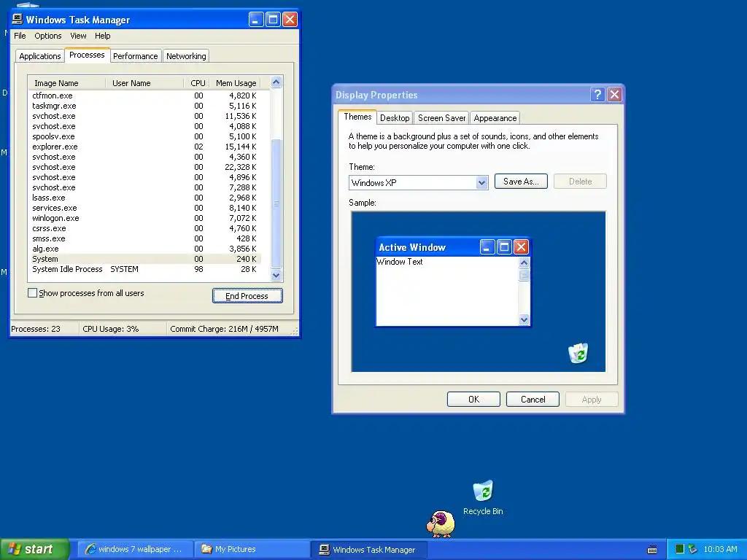Select the spoolsv.exe process
This screenshot has width=747, height=560.
[x=144, y=136]
